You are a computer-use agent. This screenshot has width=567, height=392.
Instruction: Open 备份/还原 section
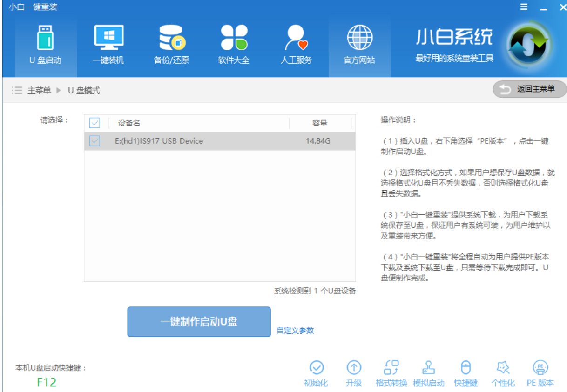171,46
